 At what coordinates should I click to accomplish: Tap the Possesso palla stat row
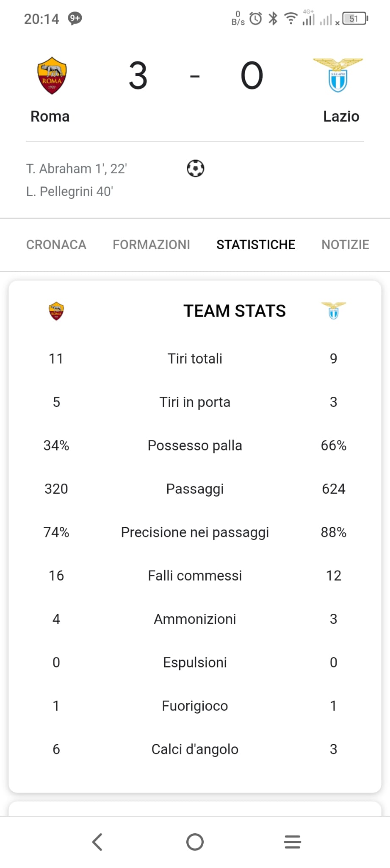point(195,445)
